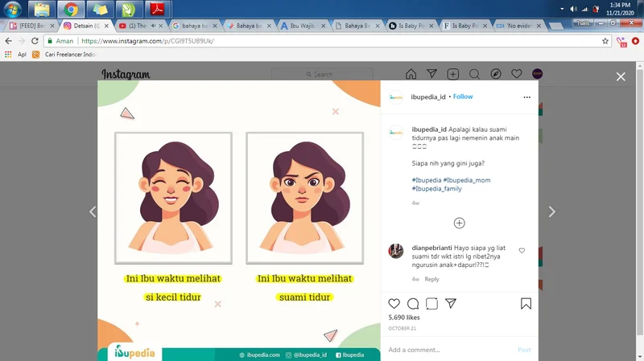Click the page scrollbar down arrow

click(x=640, y=357)
